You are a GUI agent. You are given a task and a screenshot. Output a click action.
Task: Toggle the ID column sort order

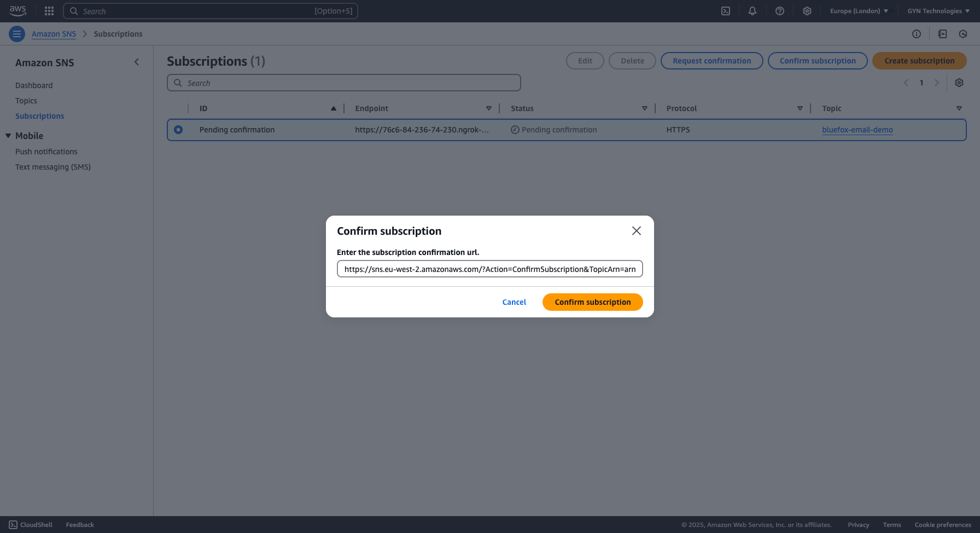pyautogui.click(x=334, y=108)
